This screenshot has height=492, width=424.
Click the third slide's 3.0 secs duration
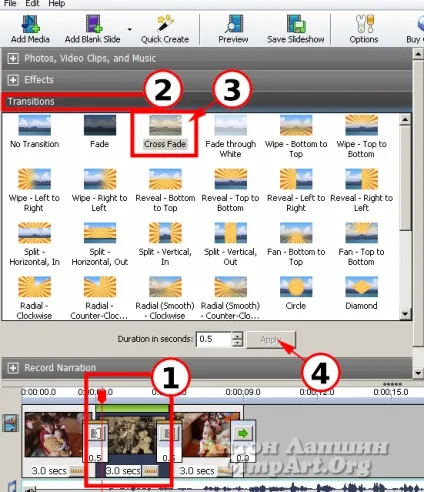pyautogui.click(x=197, y=471)
